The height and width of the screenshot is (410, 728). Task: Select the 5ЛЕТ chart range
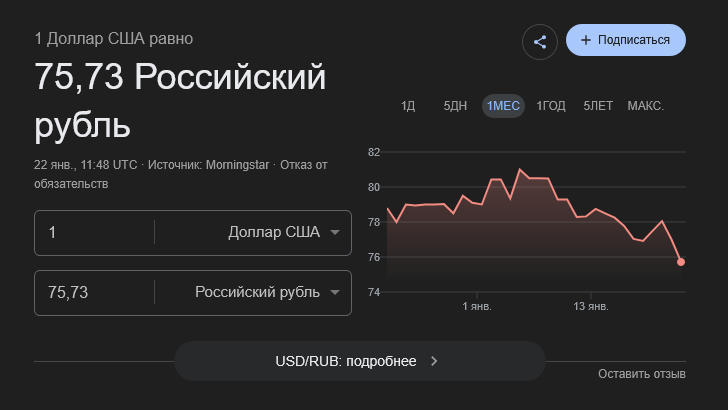click(x=598, y=106)
